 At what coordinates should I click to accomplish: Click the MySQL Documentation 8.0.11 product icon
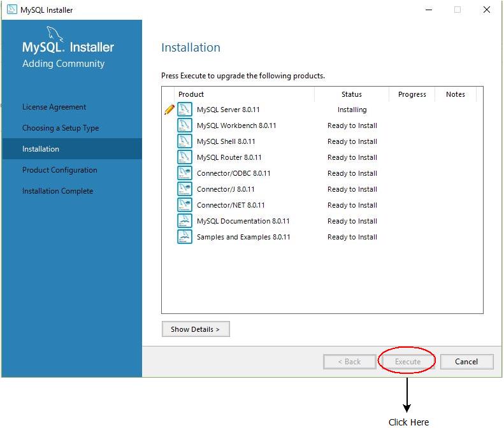click(x=185, y=221)
